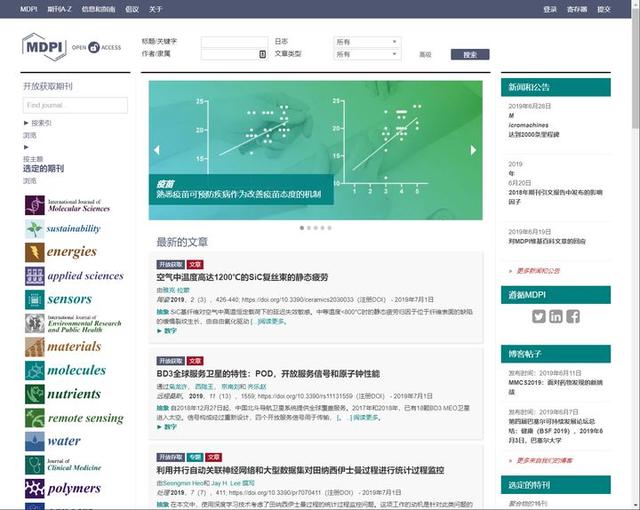Image resolution: width=640 pixels, height=510 pixels.
Task: Go to next carousel slide arrow
Action: point(473,150)
